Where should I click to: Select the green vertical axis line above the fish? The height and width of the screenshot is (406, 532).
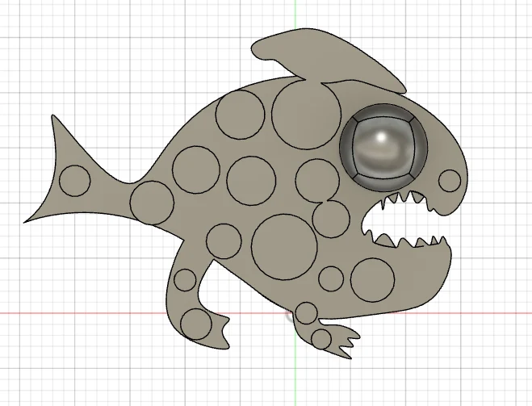295,15
